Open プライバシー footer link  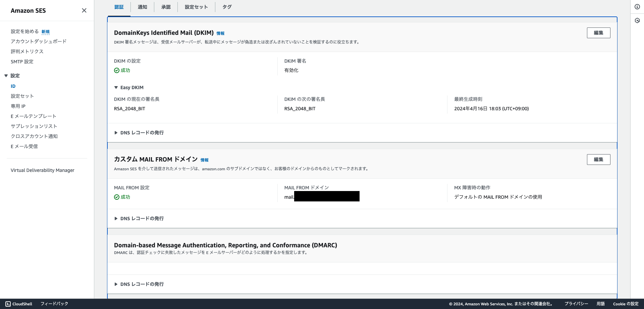pos(576,304)
